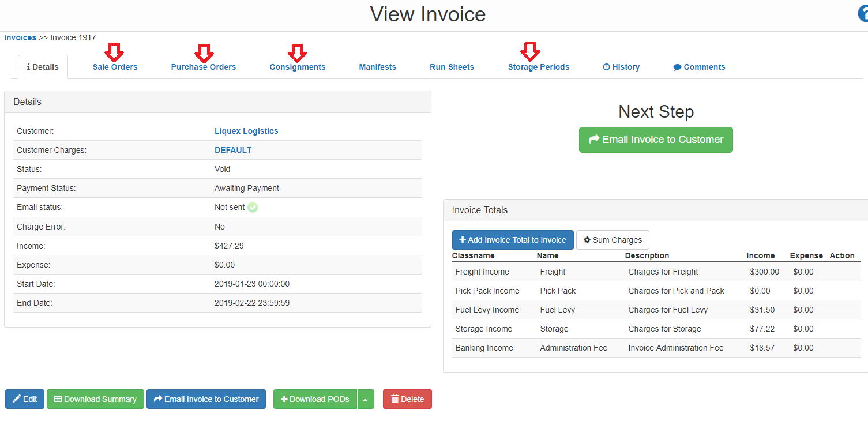The image size is (868, 421).
Task: Click the gear icon on Sum Charges
Action: (x=587, y=240)
